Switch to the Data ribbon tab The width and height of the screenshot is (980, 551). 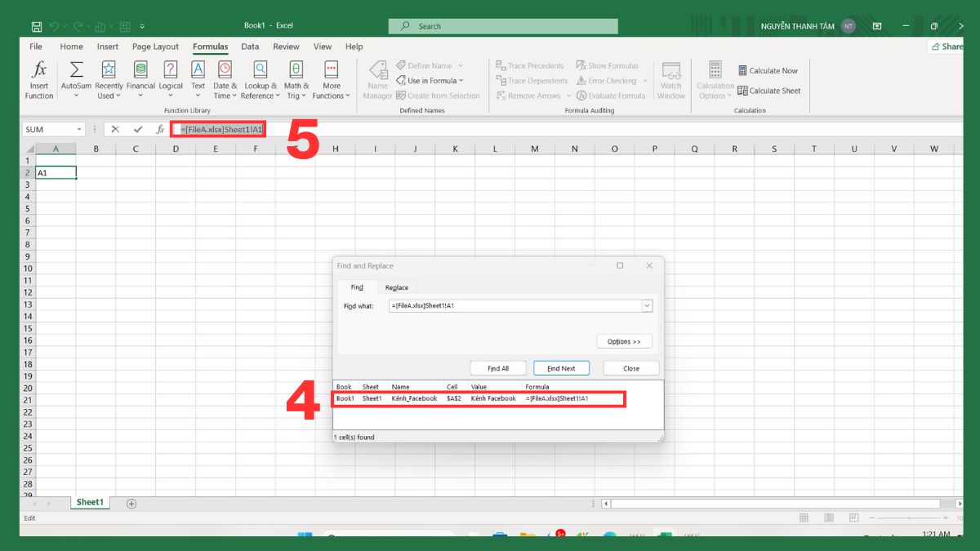click(250, 47)
